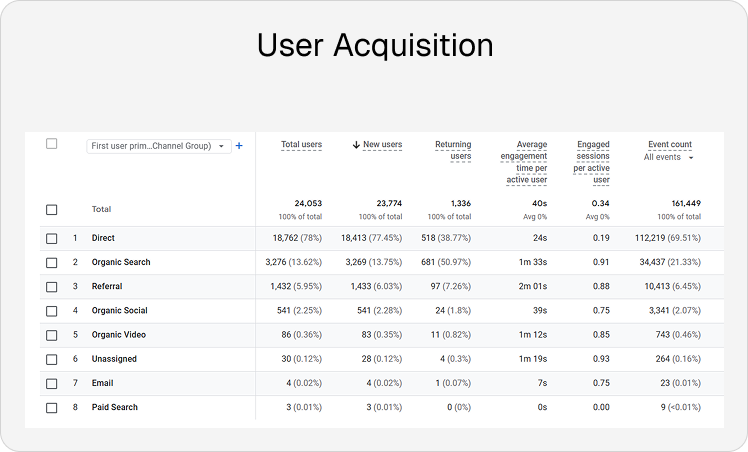Click the Returning users column header
The height and width of the screenshot is (452, 748).
(453, 150)
